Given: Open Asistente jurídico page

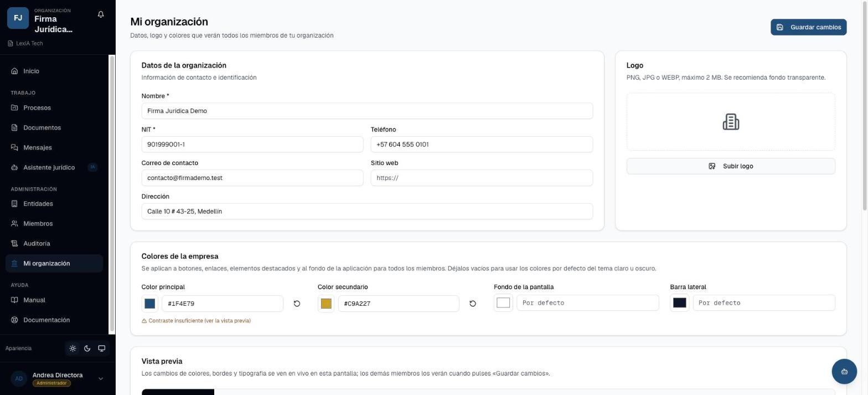Looking at the screenshot, I should pos(54,167).
